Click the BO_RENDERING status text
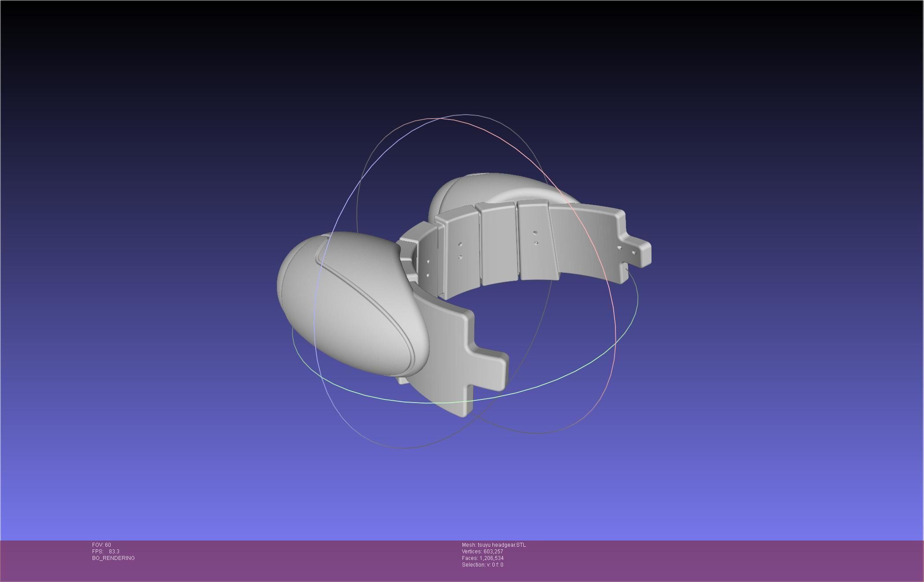 pos(113,558)
